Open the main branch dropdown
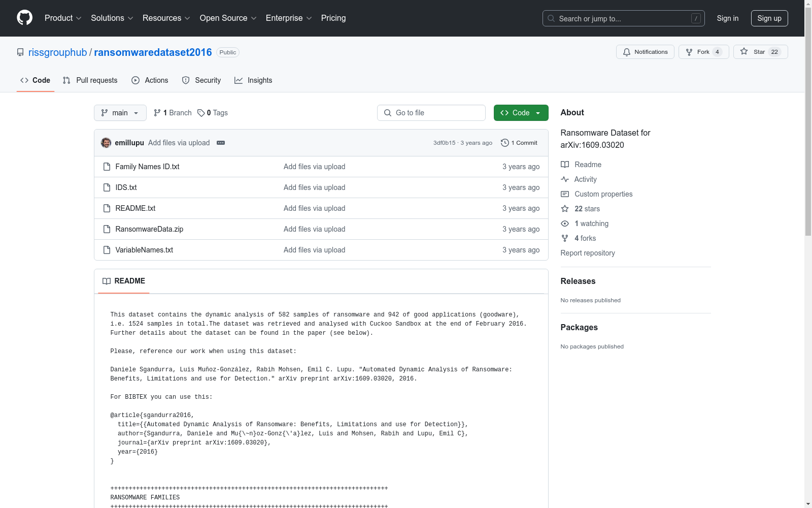812x508 pixels. click(x=120, y=113)
